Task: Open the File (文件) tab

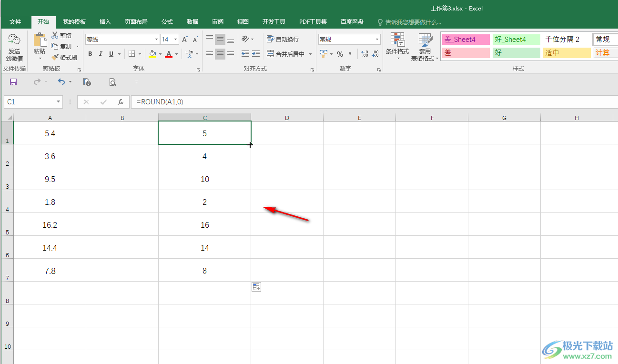Action: click(15, 22)
